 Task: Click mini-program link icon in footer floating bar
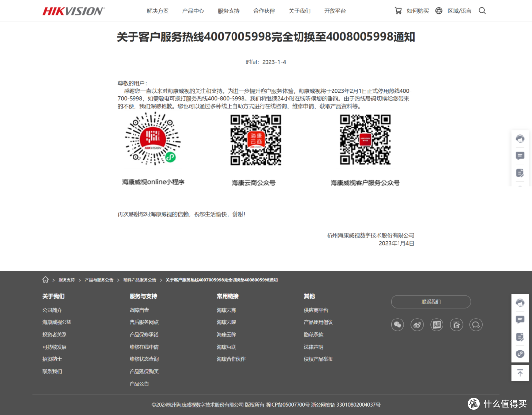[520, 354]
